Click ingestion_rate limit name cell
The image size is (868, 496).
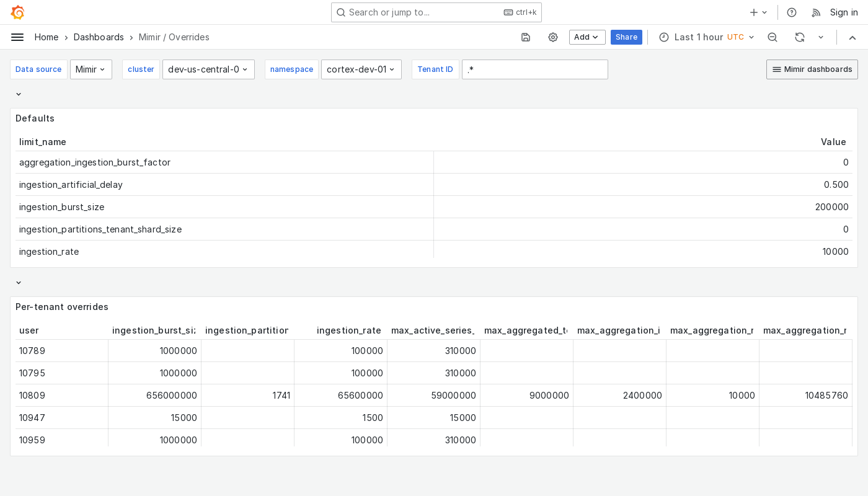tap(224, 250)
